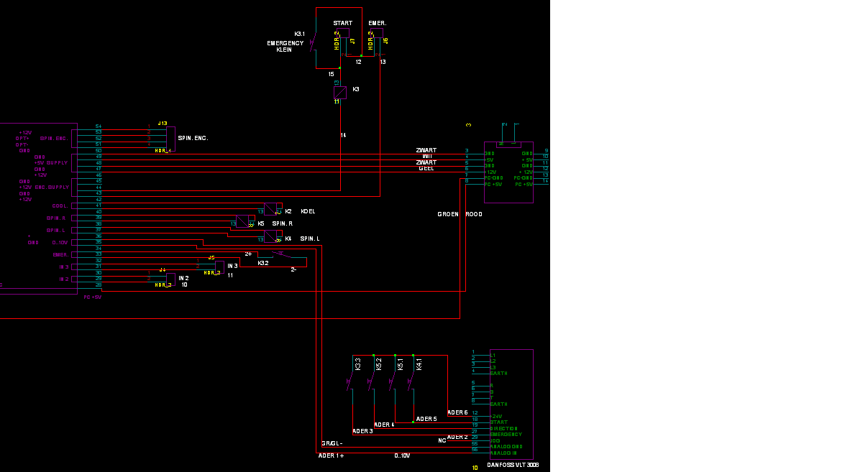Click the ADER 5 wire label
Screen dimensions: 868x472
pos(426,419)
